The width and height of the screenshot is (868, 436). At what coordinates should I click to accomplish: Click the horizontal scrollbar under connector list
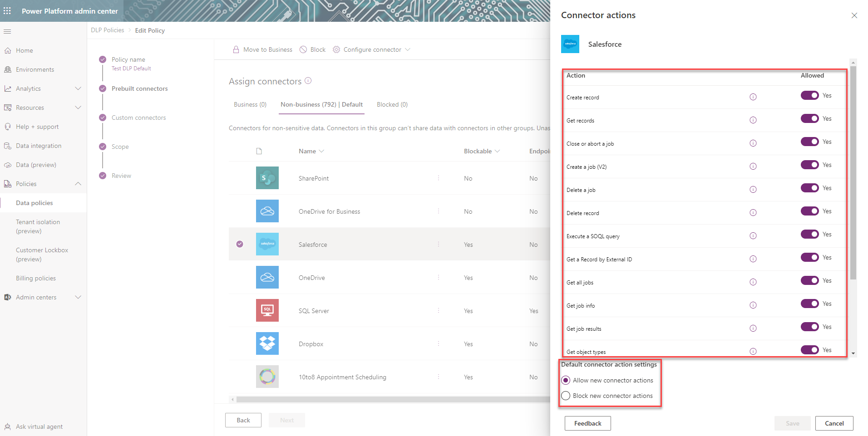(393, 399)
